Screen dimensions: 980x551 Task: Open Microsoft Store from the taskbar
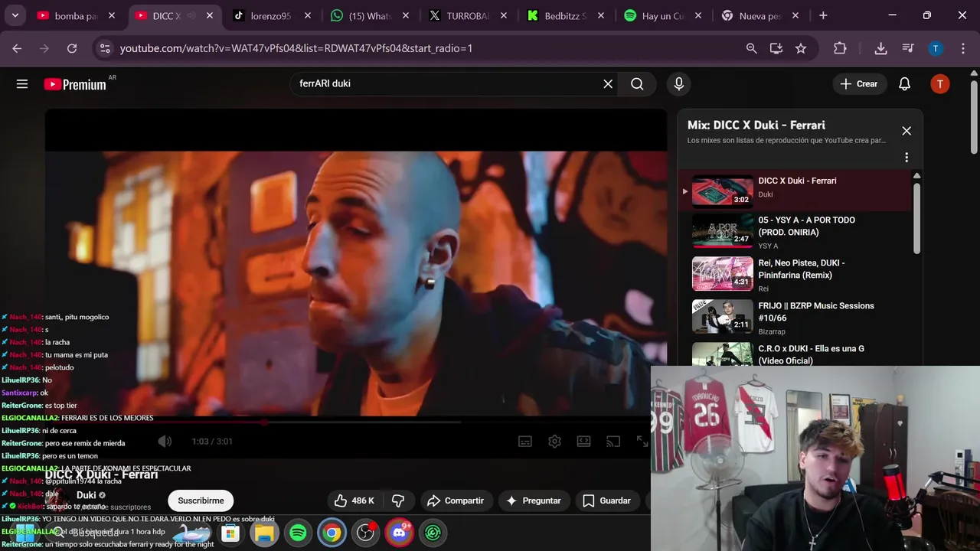coord(231,533)
